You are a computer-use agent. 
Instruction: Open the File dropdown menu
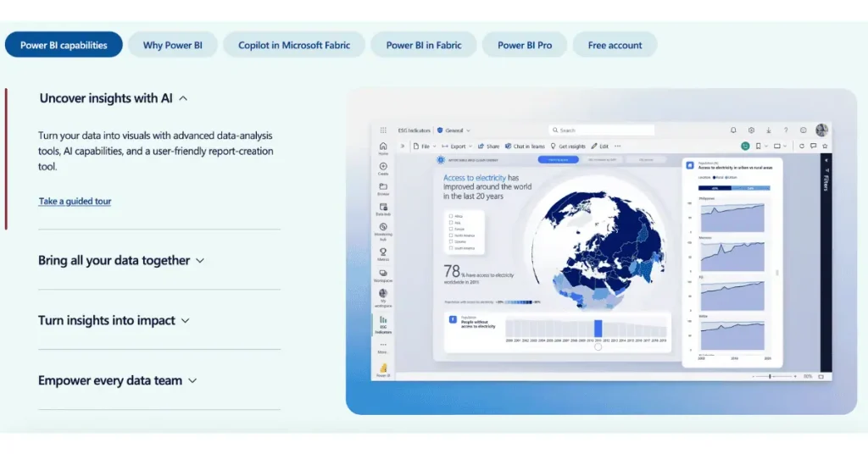425,146
